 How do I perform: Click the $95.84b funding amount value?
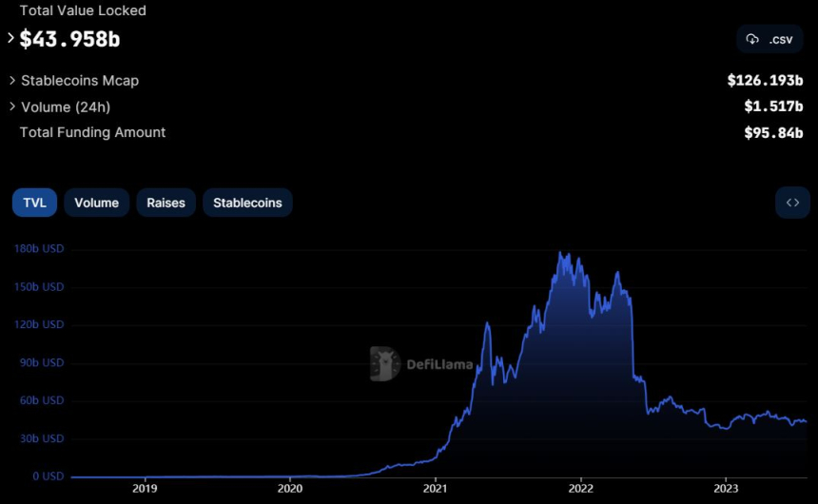pyautogui.click(x=773, y=133)
